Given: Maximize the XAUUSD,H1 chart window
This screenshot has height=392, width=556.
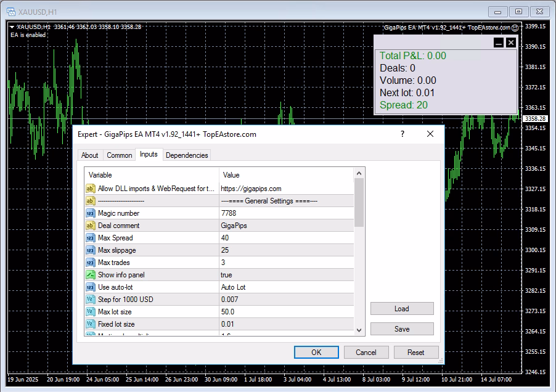Looking at the screenshot, I should 519,12.
